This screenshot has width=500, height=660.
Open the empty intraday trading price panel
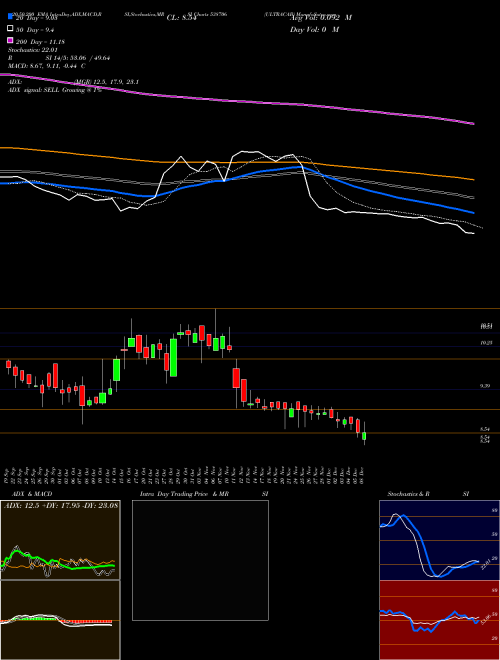(x=200, y=560)
